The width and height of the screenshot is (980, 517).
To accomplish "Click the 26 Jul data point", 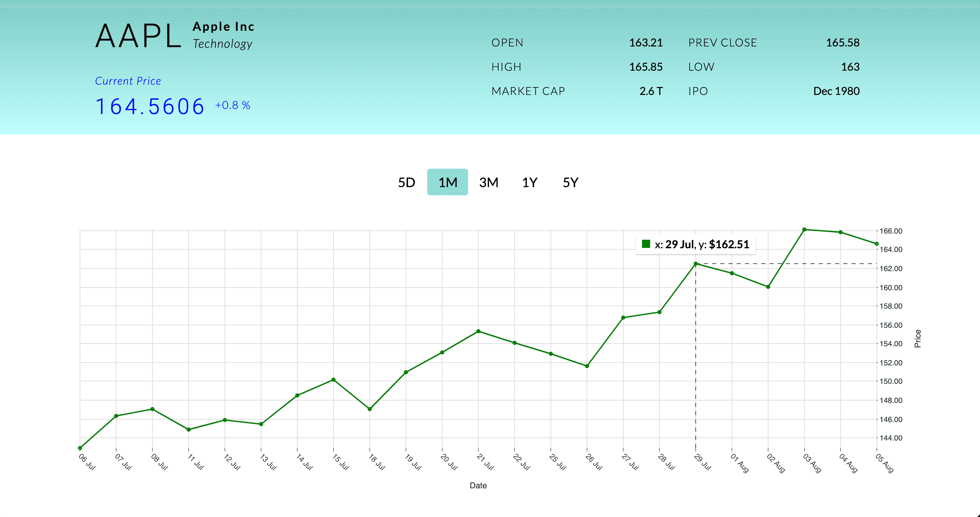I will (587, 366).
